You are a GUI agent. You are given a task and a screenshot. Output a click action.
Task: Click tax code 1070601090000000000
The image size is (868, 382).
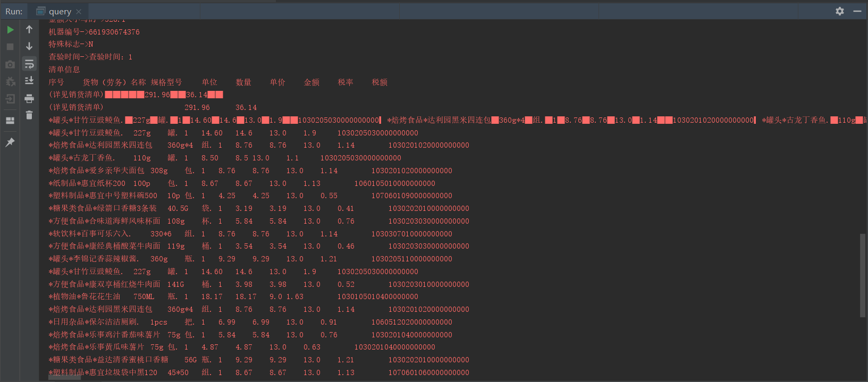click(412, 196)
